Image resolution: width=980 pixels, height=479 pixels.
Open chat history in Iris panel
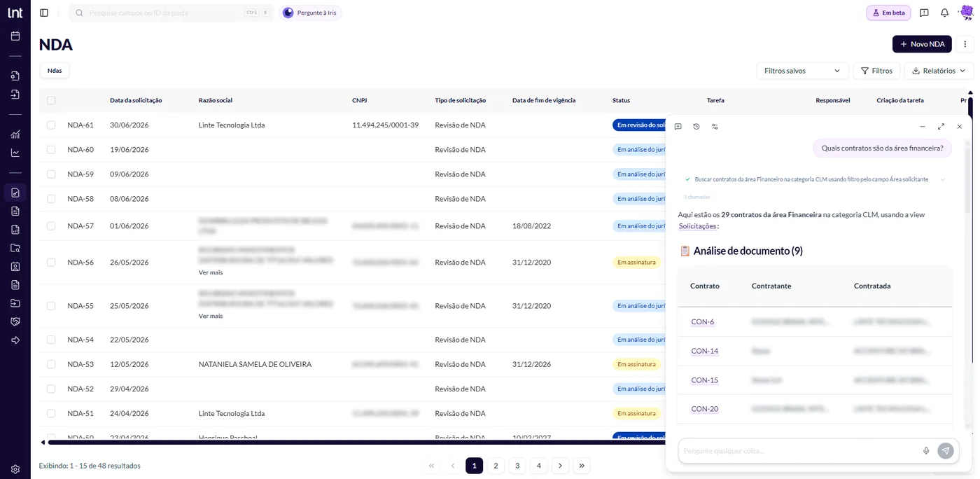(696, 127)
